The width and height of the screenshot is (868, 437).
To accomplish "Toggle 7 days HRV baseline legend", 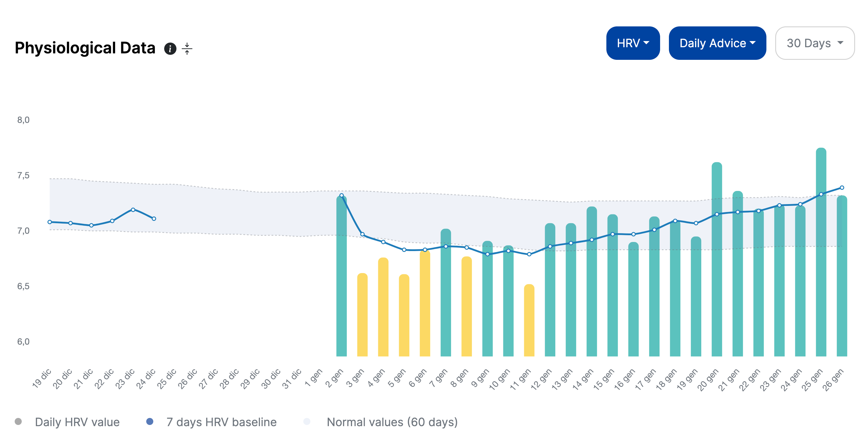I will coord(221,422).
